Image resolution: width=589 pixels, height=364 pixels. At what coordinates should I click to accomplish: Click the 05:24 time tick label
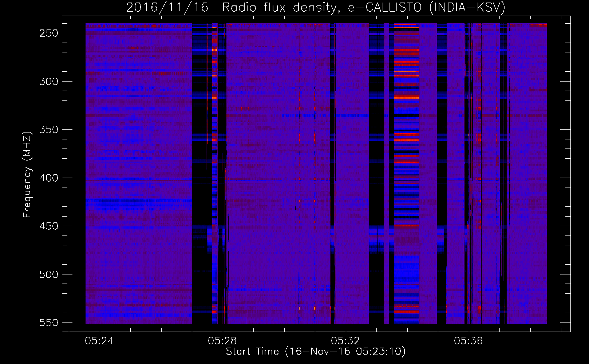99,341
